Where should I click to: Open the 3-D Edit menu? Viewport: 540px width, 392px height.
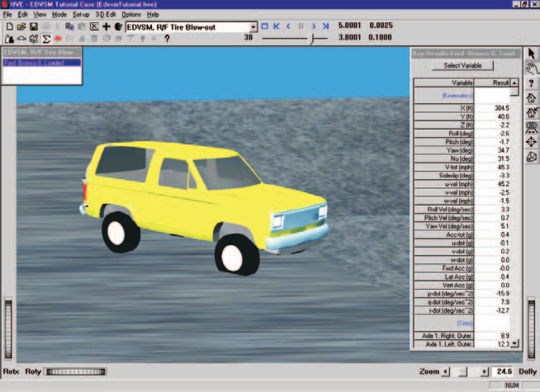(106, 15)
